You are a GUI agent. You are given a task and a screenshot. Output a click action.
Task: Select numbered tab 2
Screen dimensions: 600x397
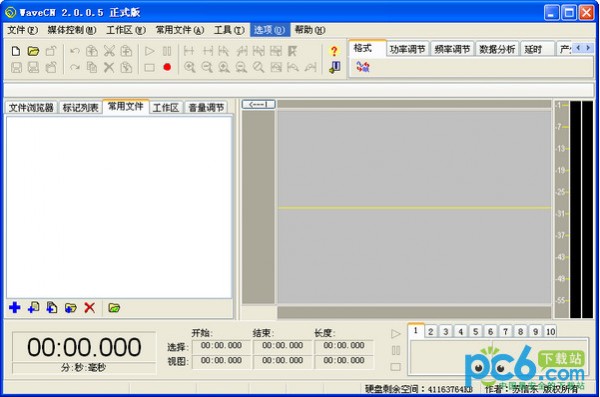430,332
